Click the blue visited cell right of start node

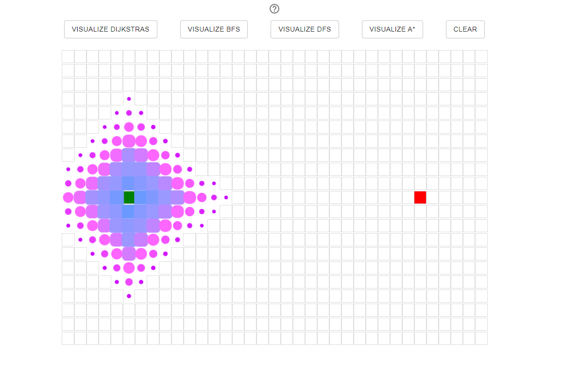[141, 197]
